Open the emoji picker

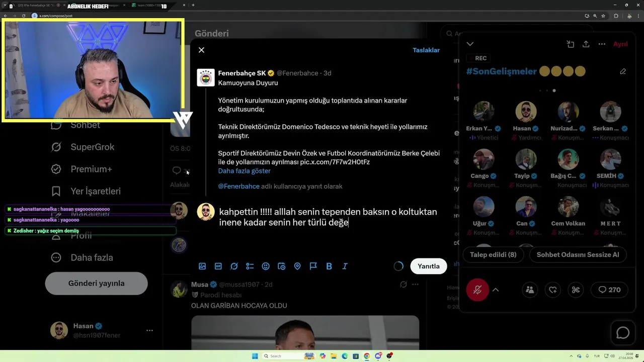pos(266,266)
